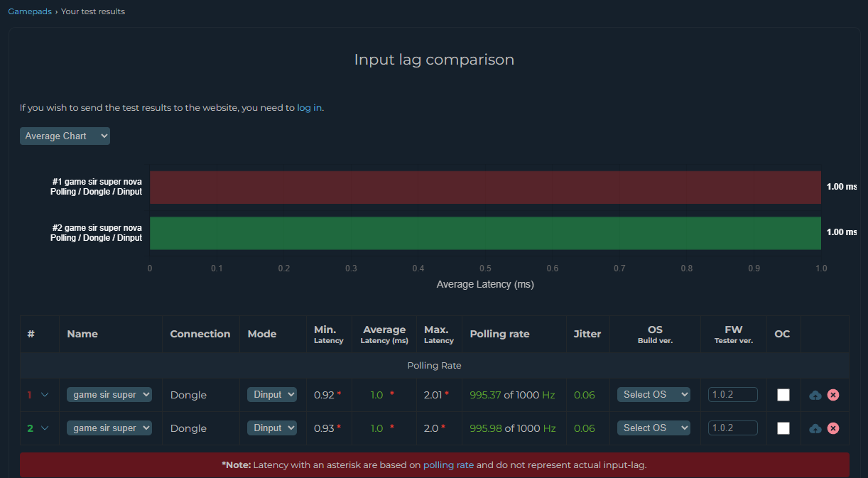Click row 1 jitter value 0.06

(585, 395)
